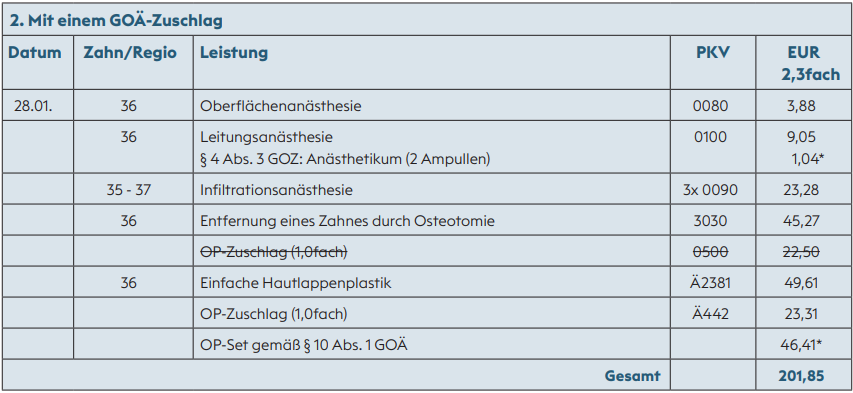Click the struck-through OP-Zuschlag (1,0fach) entry
This screenshot has height=393, width=853.
[x=274, y=252]
